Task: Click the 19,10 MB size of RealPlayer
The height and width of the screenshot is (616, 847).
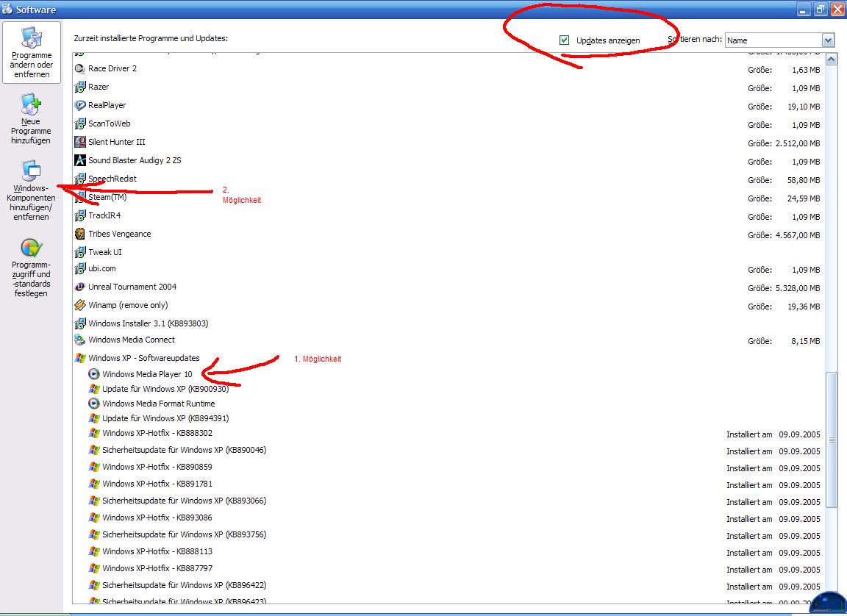Action: click(804, 107)
